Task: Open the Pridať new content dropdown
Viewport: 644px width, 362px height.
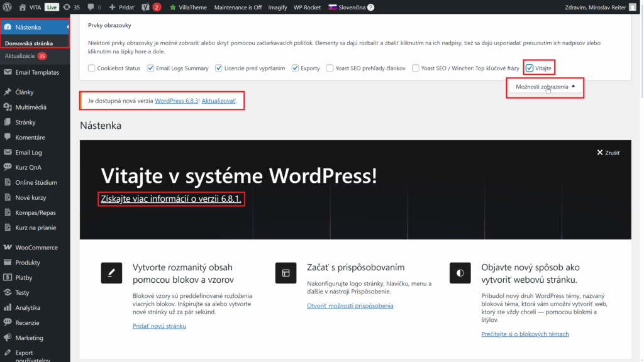Action: coord(121,7)
